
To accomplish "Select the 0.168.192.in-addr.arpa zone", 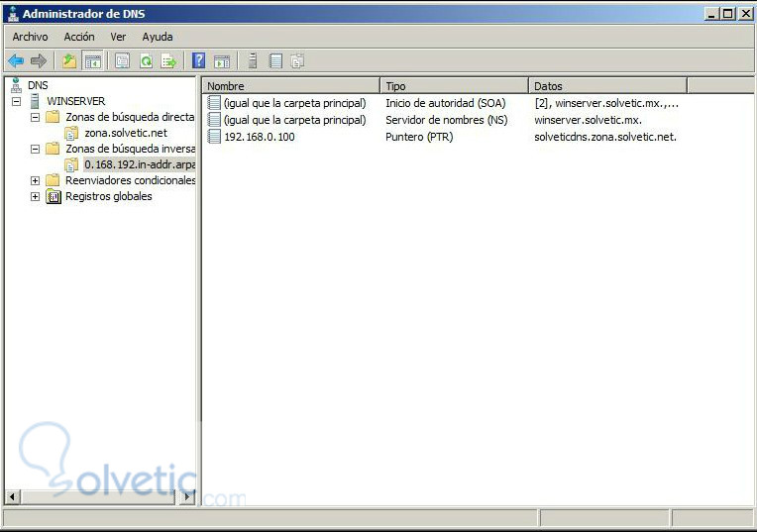I will click(x=140, y=164).
